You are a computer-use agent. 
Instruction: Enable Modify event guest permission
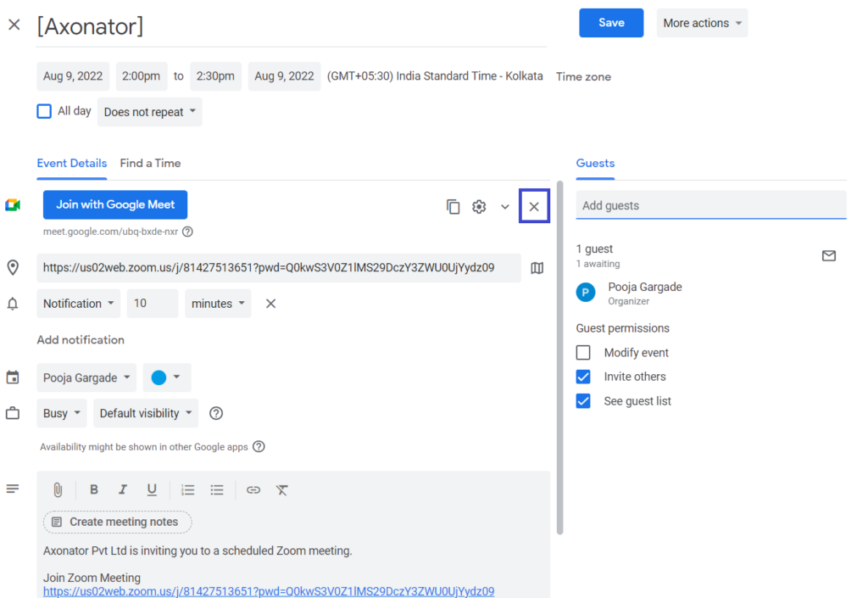583,353
